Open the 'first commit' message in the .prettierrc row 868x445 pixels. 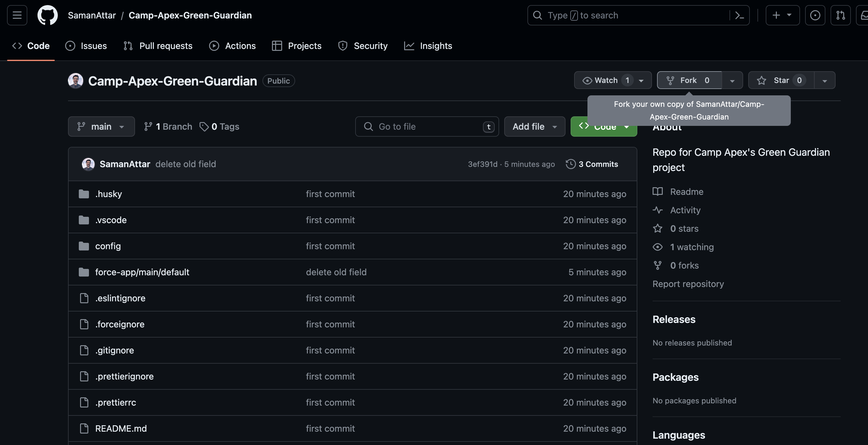tap(330, 402)
